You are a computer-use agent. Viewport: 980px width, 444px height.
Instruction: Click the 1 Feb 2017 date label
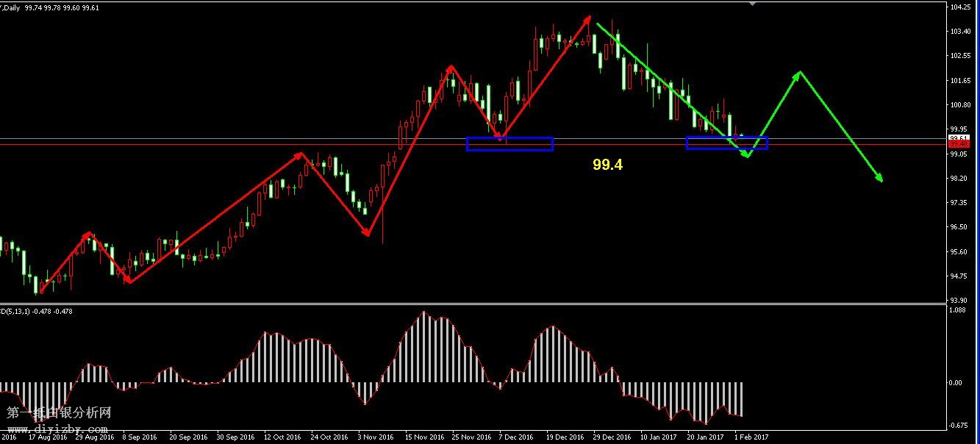click(x=751, y=436)
